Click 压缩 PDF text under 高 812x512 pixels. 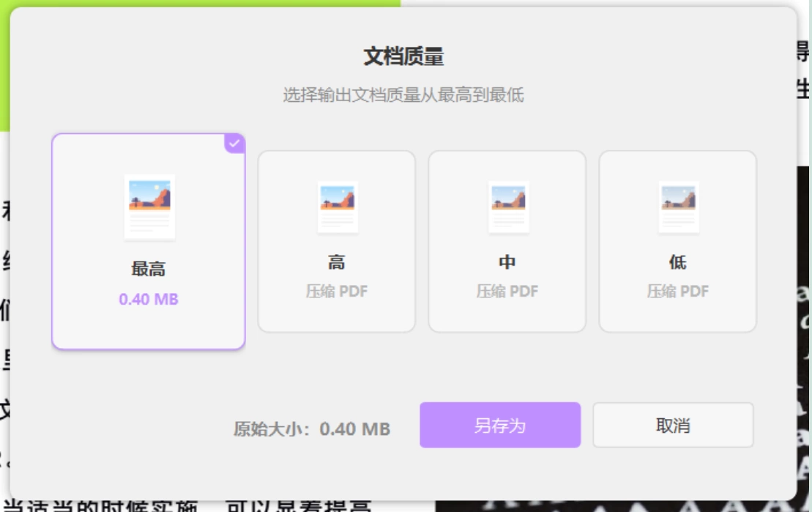[337, 292]
